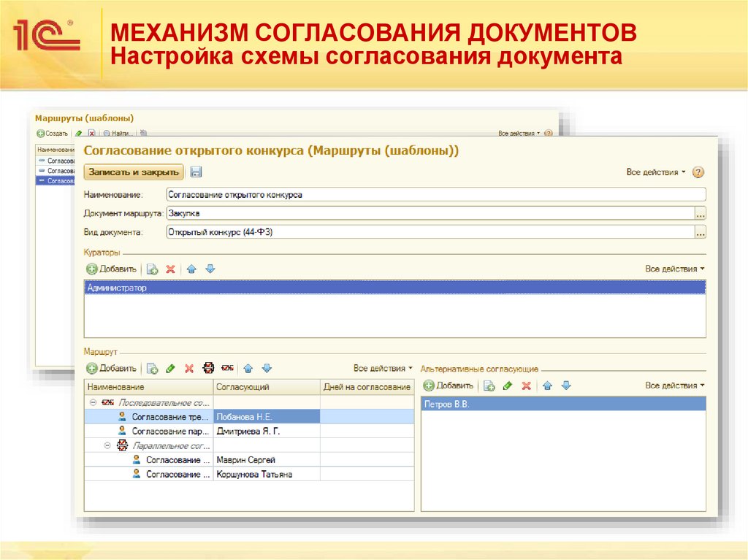Click the blue up-arrow icon in Маршрут toolbar
Image resolution: width=748 pixels, height=560 pixels.
(x=247, y=368)
